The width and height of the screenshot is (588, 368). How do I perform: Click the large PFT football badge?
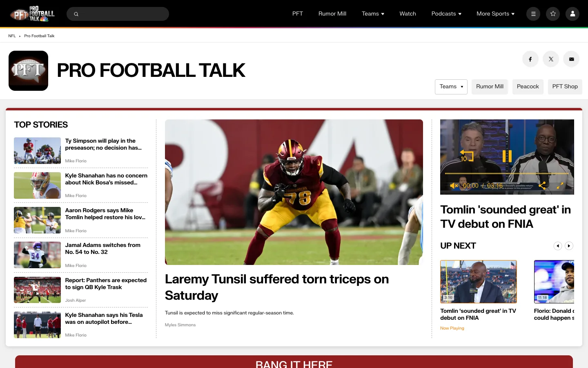coord(28,71)
